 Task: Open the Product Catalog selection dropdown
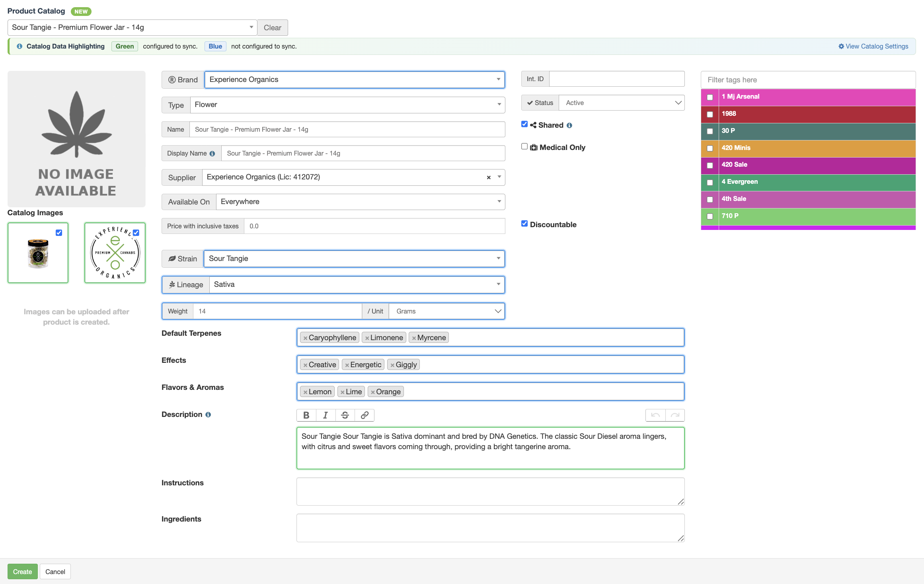[x=132, y=27]
